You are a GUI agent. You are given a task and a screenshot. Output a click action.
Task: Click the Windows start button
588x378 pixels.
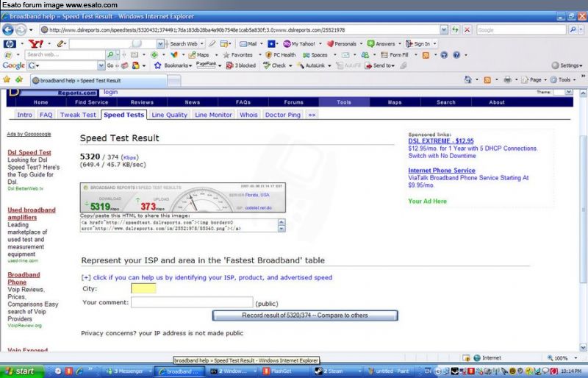coord(21,371)
